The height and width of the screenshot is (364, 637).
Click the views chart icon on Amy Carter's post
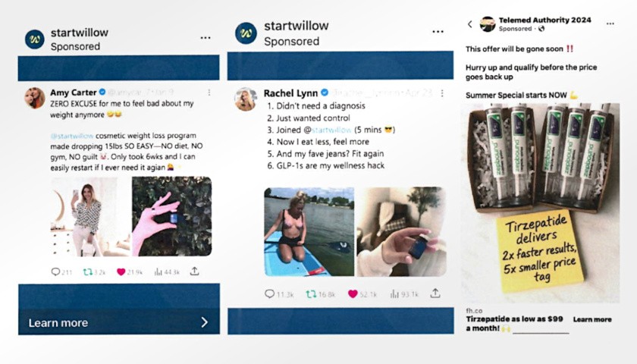coord(158,271)
